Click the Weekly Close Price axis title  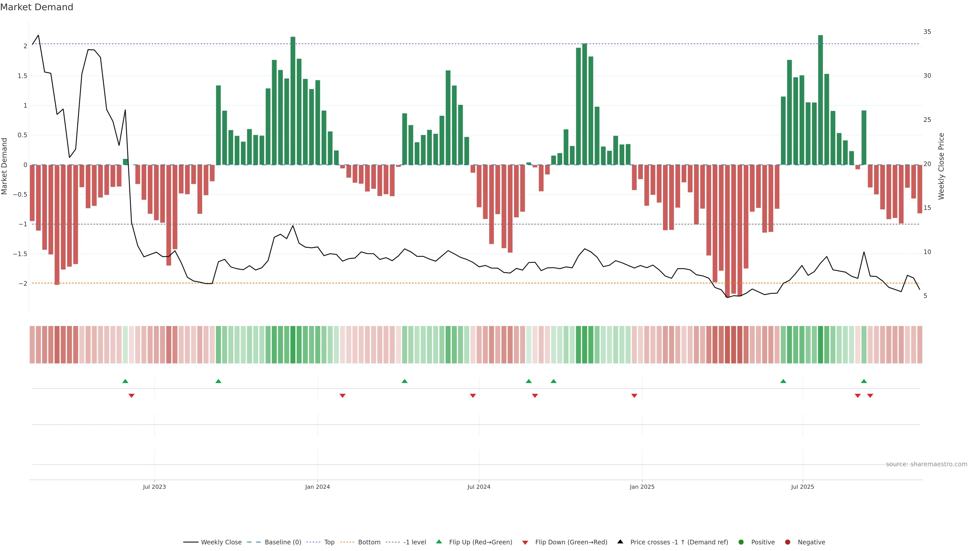tap(941, 166)
